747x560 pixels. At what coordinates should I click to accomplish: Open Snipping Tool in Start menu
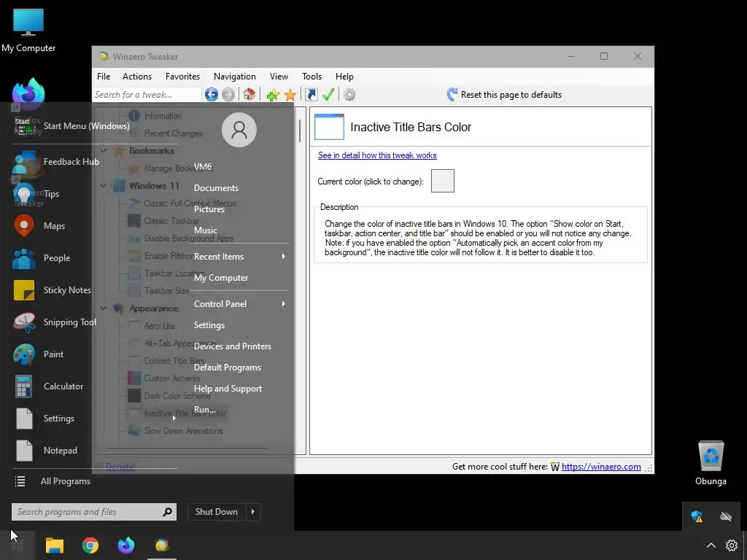pos(54,322)
